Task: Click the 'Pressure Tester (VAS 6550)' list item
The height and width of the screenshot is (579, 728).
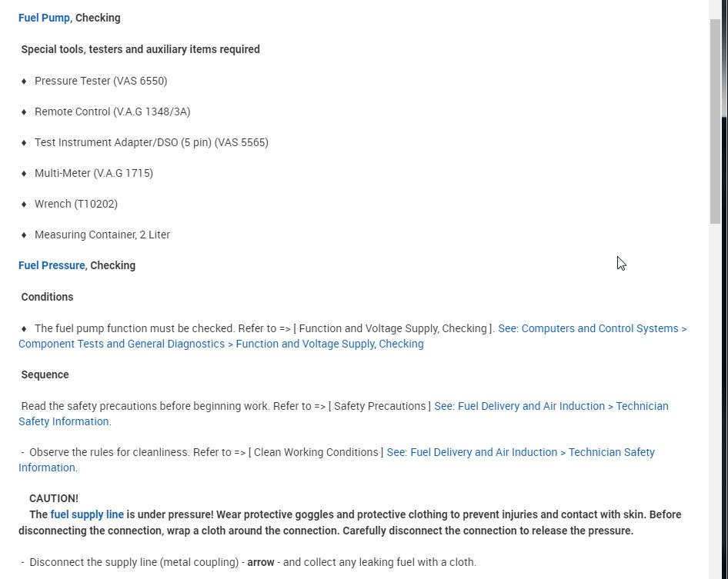Action: tap(101, 81)
